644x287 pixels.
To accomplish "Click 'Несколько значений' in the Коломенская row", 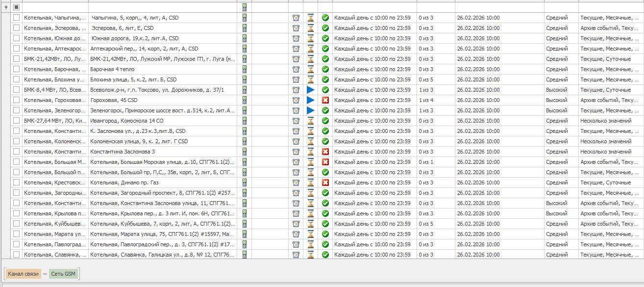I will tap(606, 141).
